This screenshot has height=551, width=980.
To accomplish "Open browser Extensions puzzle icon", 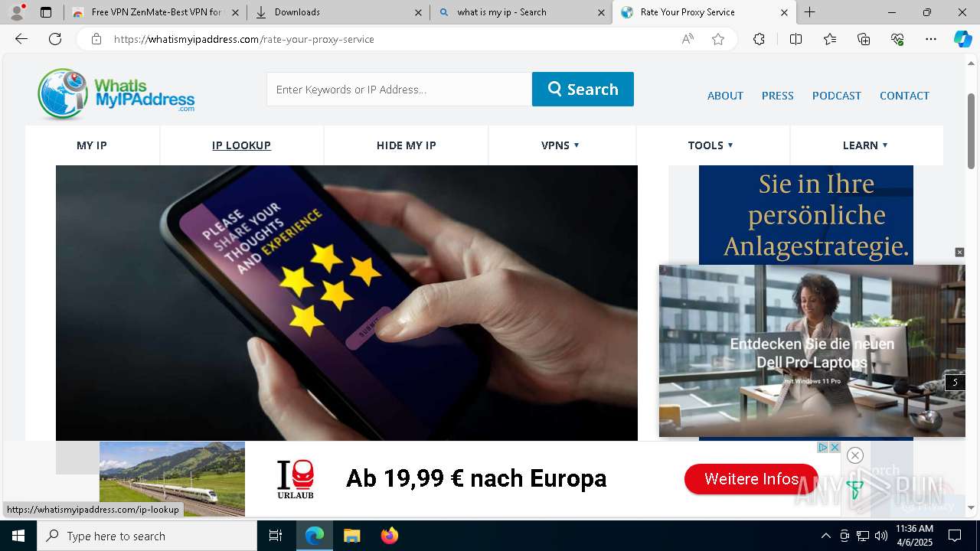I will tap(759, 39).
